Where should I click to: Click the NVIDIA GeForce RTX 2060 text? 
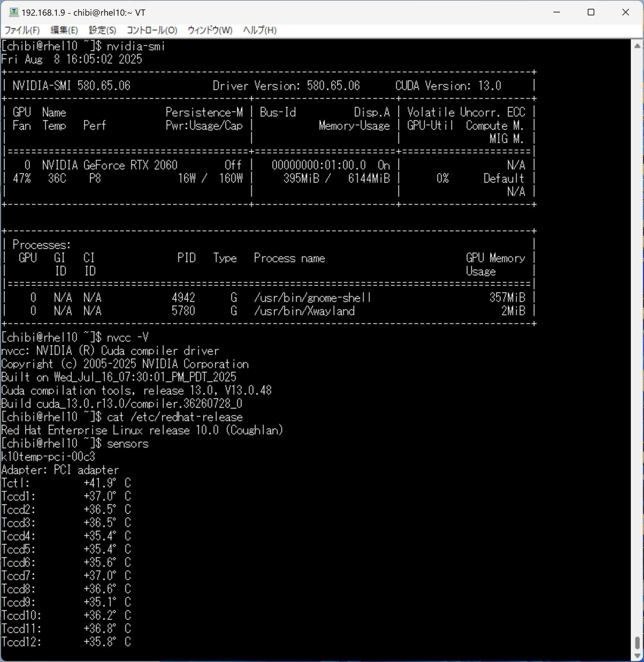click(x=109, y=165)
